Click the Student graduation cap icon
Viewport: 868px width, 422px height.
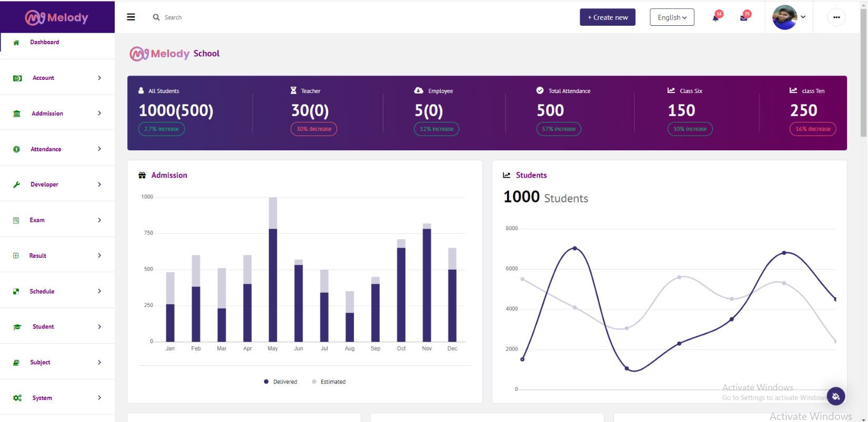click(17, 327)
